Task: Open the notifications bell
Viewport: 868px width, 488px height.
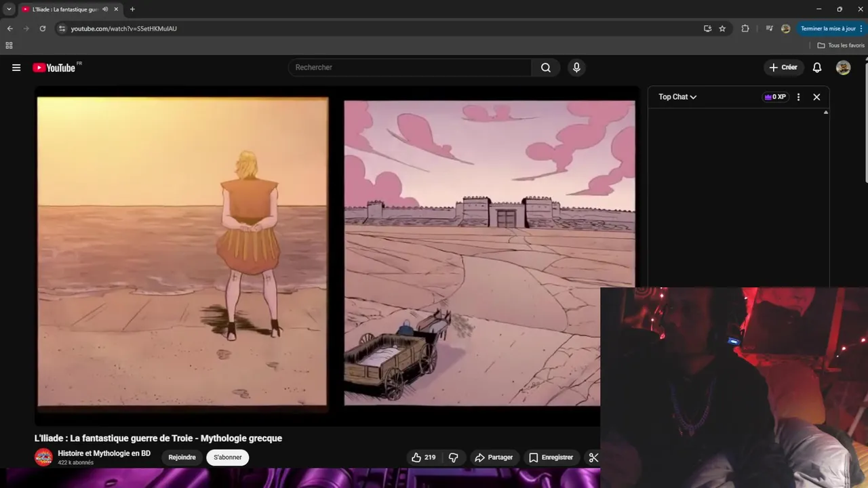Action: click(817, 67)
